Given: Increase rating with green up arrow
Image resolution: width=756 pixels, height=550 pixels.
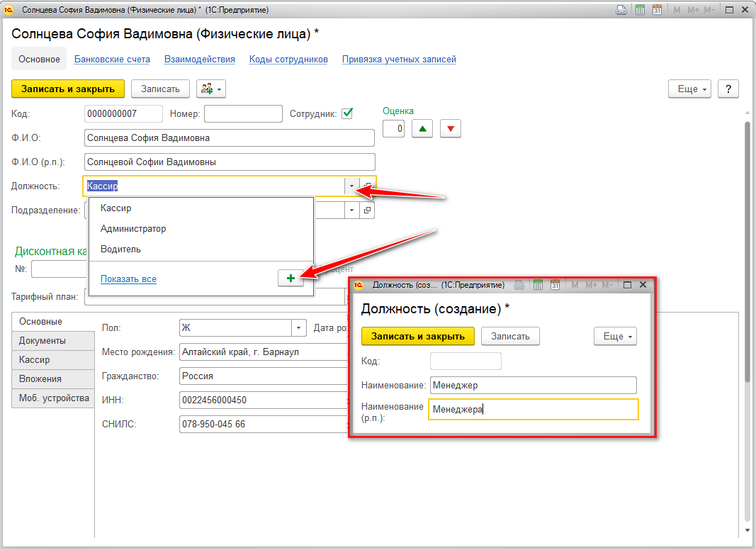Looking at the screenshot, I should point(422,129).
